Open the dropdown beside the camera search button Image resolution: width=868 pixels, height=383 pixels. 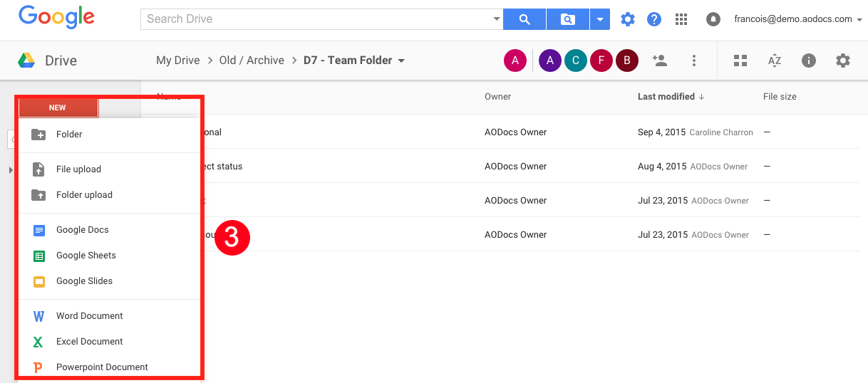(x=600, y=19)
